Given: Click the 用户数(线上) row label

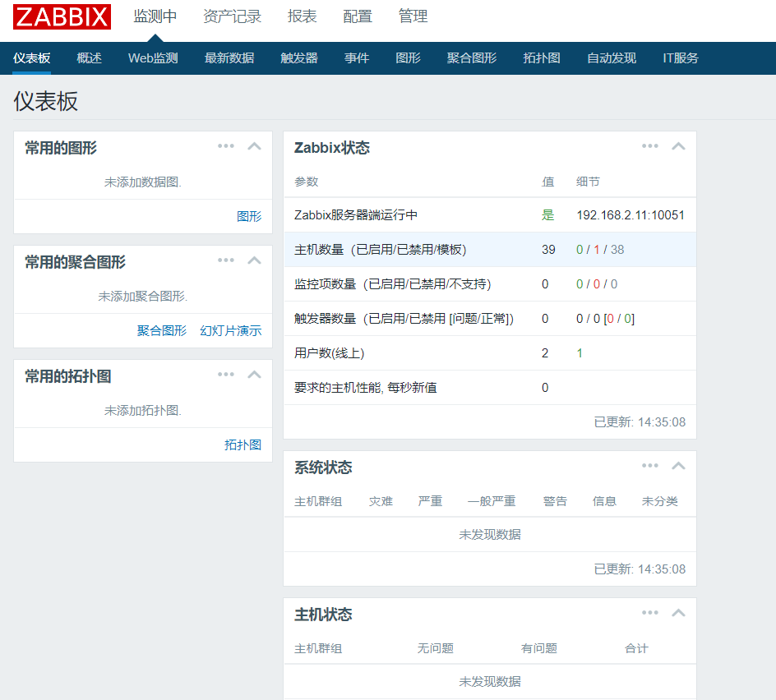Looking at the screenshot, I should coord(329,353).
